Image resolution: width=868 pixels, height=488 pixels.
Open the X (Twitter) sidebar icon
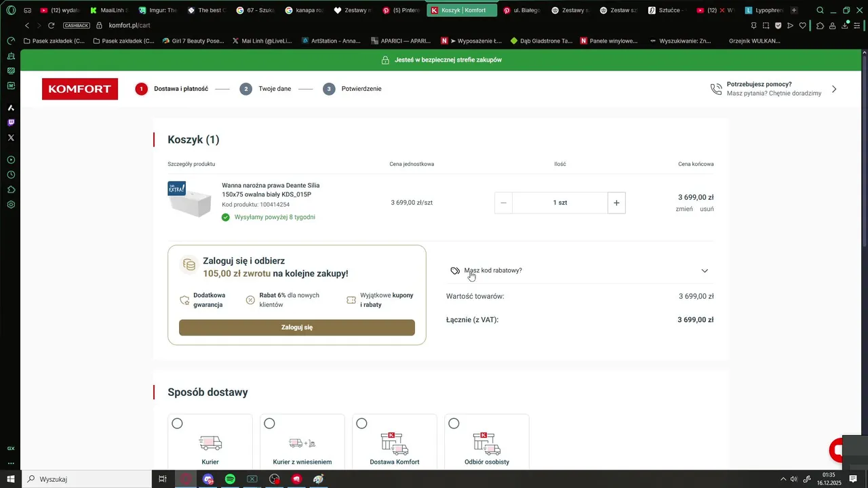tap(11, 138)
